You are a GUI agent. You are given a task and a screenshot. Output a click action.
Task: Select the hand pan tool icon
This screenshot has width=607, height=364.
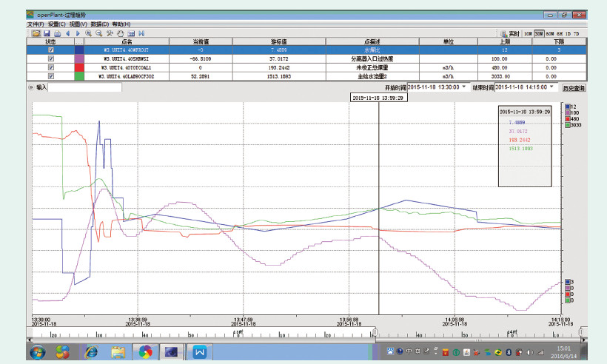pyautogui.click(x=120, y=33)
